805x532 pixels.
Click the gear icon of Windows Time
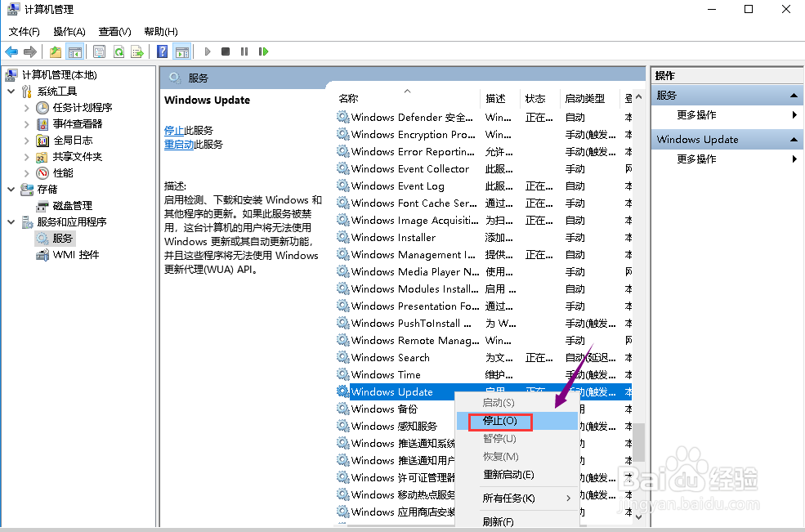pyautogui.click(x=342, y=374)
